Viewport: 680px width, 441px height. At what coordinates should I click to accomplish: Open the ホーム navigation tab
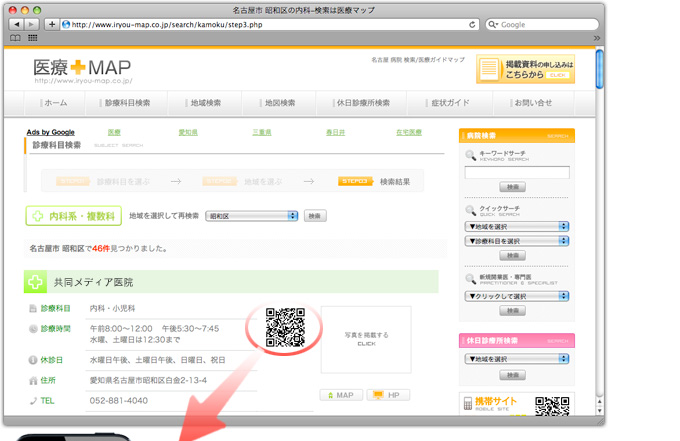54,103
